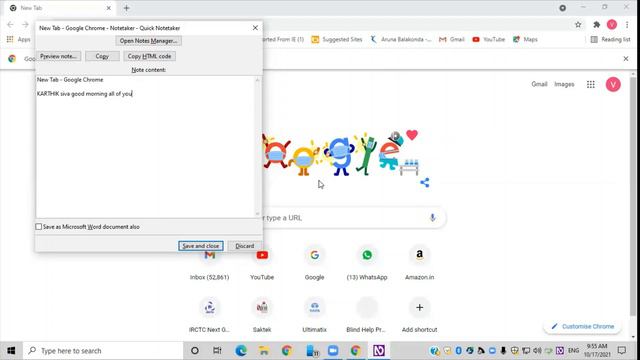This screenshot has width=640, height=360.
Task: Save and close the note
Action: 200,246
